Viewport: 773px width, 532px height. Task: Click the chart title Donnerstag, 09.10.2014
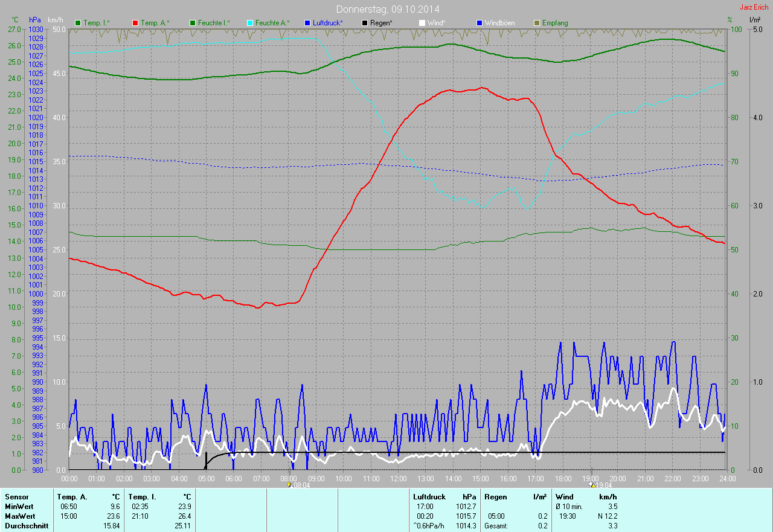(388, 9)
